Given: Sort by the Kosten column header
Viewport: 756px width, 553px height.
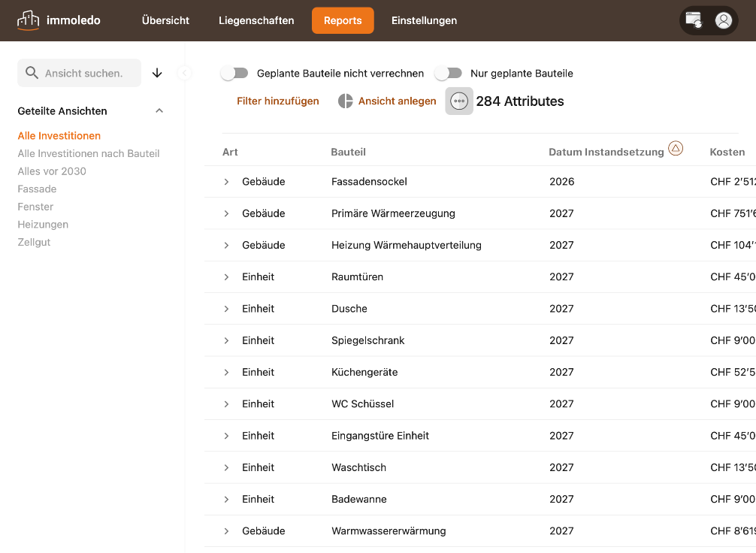Looking at the screenshot, I should tap(727, 153).
